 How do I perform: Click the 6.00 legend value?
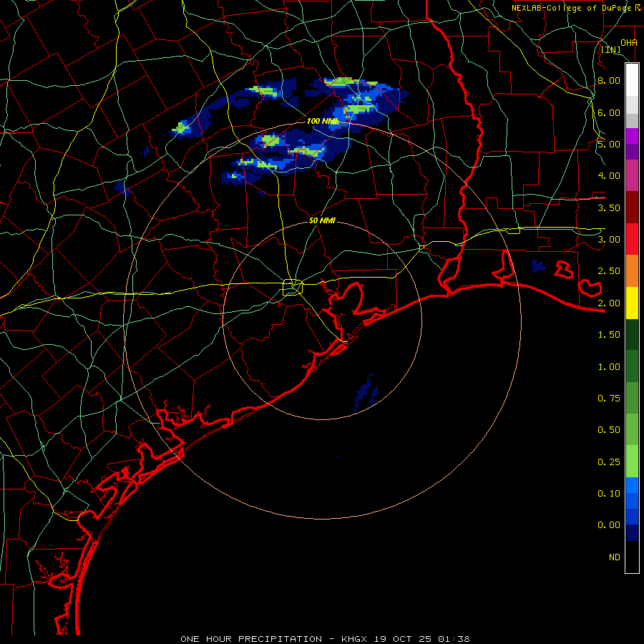point(609,112)
